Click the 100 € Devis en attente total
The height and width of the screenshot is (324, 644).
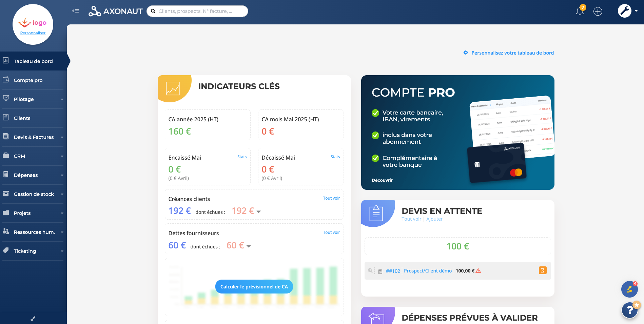pos(457,246)
